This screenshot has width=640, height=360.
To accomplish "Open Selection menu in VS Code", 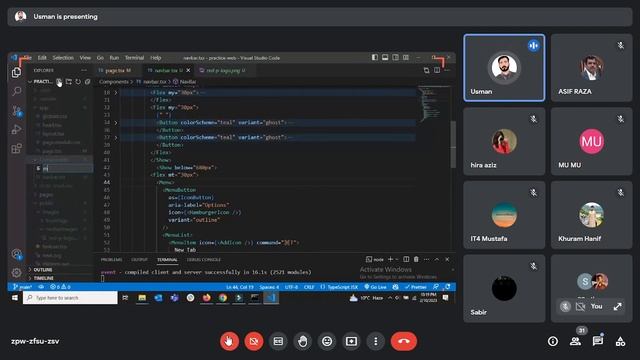I will click(x=63, y=58).
